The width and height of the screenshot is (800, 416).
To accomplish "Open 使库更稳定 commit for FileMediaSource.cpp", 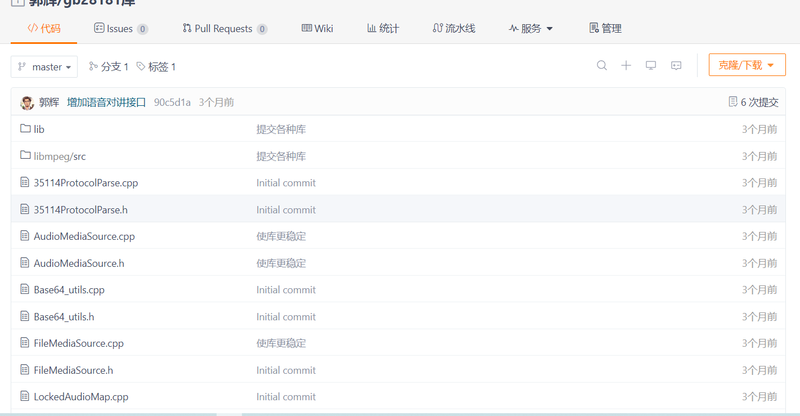I will (281, 344).
